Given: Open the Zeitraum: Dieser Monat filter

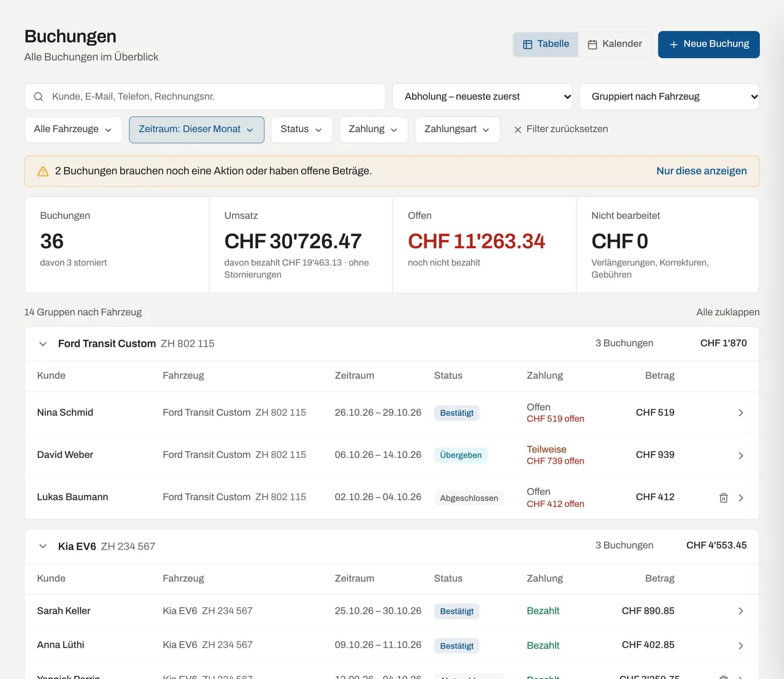Looking at the screenshot, I should point(196,129).
